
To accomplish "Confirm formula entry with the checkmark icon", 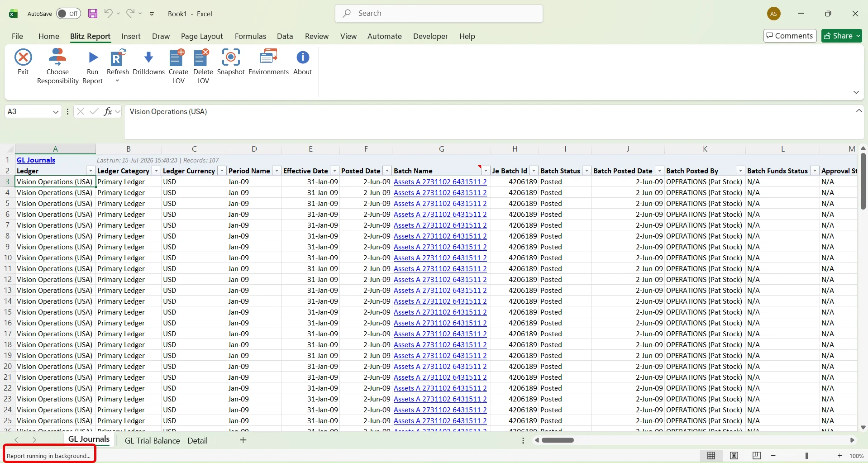I will 94,111.
